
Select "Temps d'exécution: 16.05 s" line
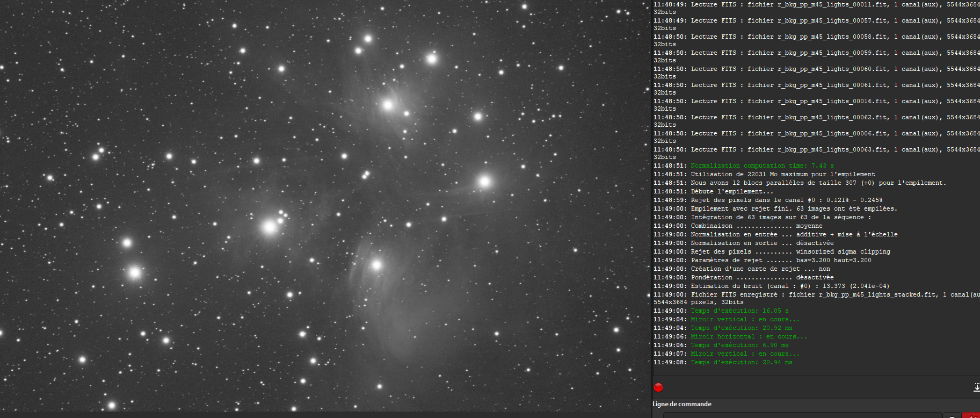pyautogui.click(x=721, y=311)
